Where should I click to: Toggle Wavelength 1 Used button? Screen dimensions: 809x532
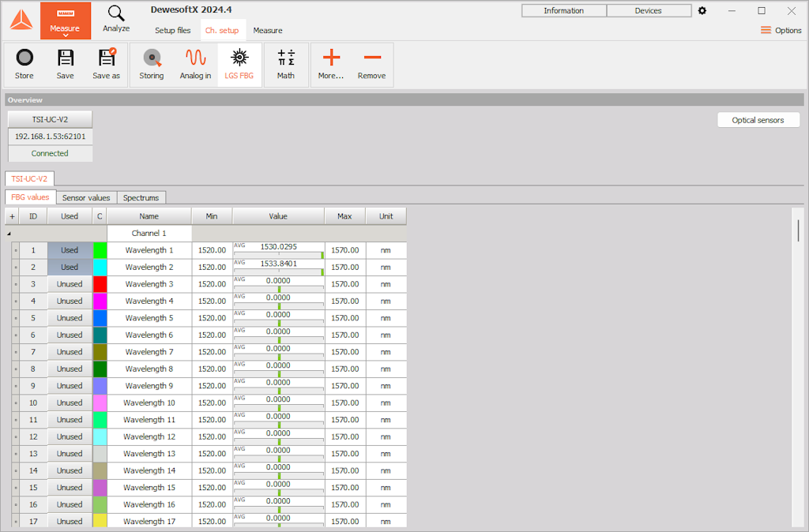tap(70, 250)
